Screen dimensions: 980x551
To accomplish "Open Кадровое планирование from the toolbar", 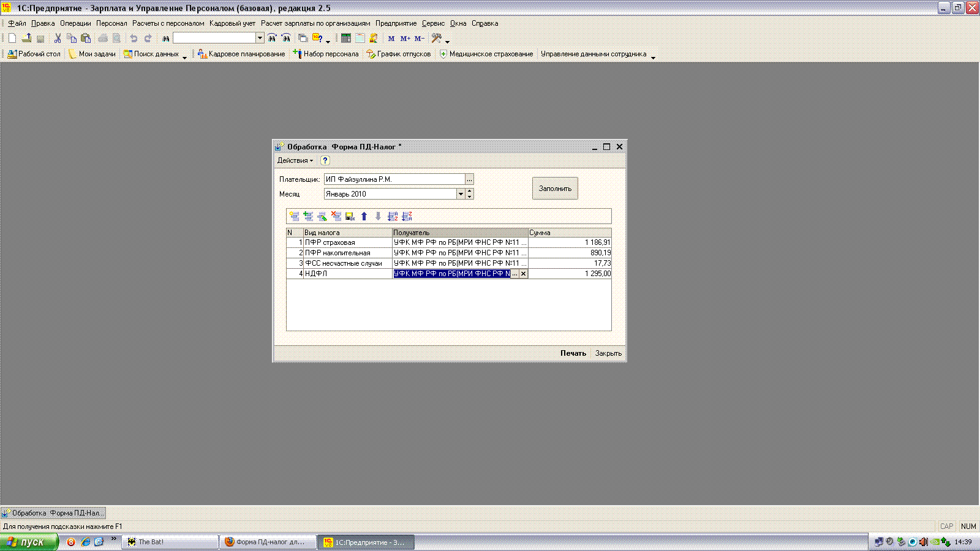I will coord(241,54).
